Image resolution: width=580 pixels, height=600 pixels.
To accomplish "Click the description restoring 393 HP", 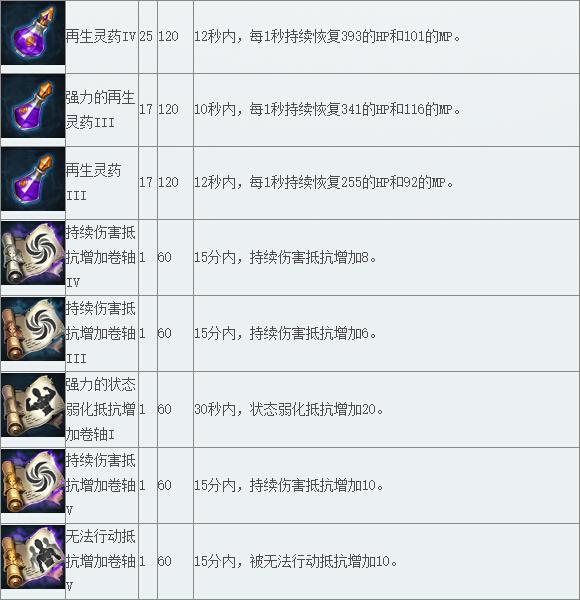I will (327, 37).
